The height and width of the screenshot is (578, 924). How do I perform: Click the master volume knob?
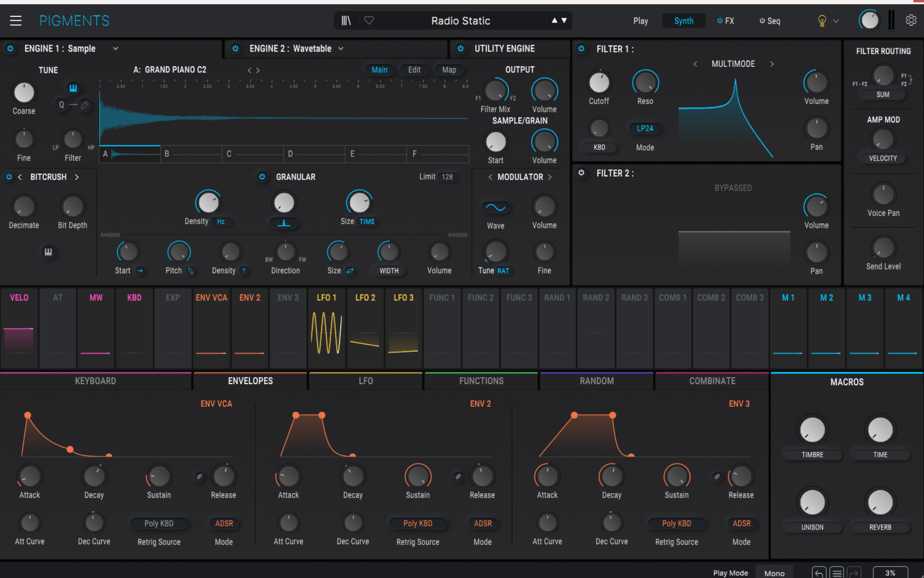(x=869, y=20)
